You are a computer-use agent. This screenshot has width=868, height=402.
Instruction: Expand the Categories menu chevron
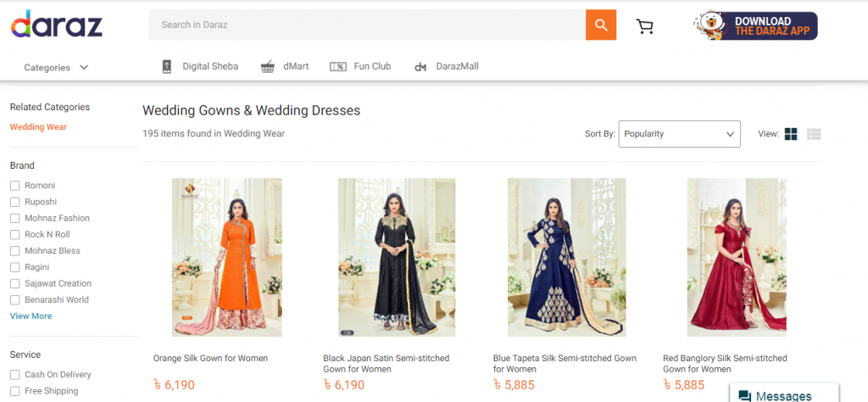pyautogui.click(x=84, y=68)
